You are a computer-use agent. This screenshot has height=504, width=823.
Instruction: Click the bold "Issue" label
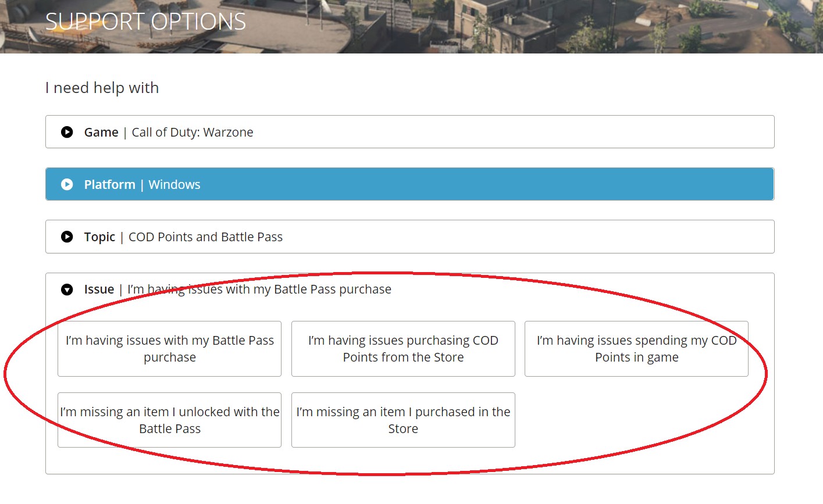click(99, 289)
